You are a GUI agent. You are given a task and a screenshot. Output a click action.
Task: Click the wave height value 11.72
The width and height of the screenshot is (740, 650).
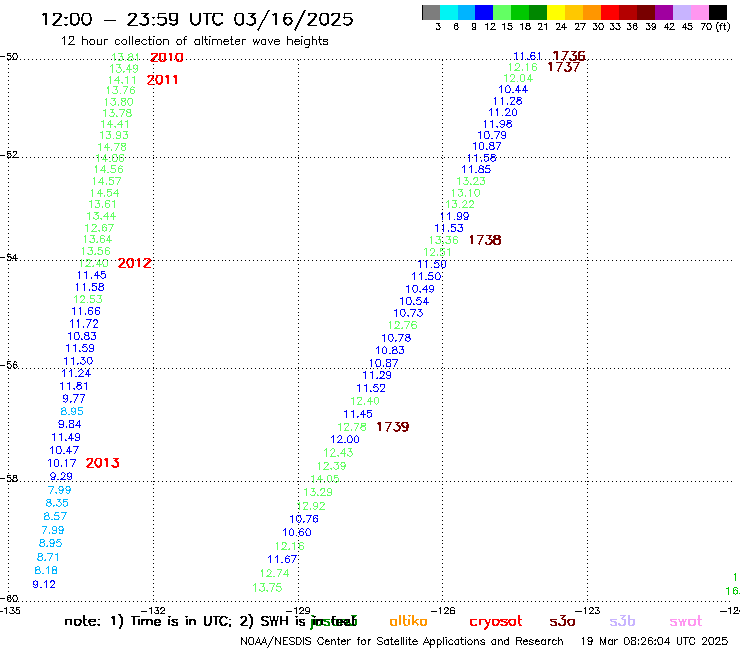[84, 324]
